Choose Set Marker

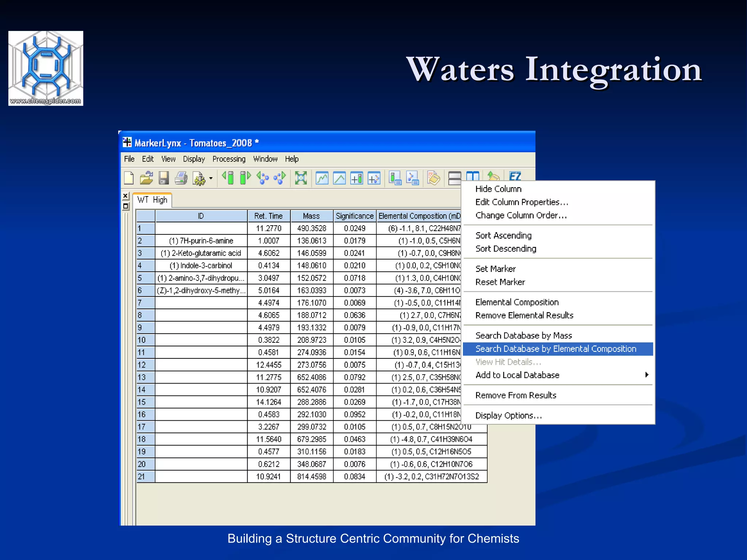coord(495,269)
